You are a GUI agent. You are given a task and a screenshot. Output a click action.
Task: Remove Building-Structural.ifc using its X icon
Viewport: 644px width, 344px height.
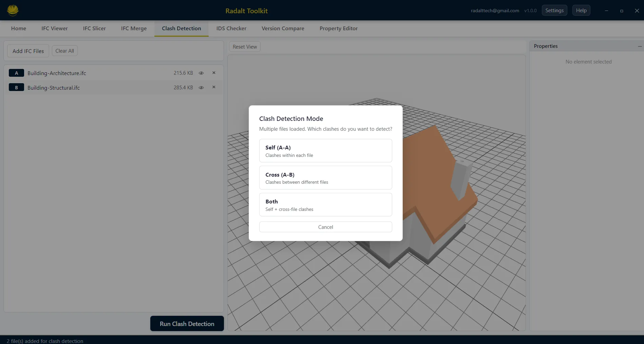coord(214,87)
